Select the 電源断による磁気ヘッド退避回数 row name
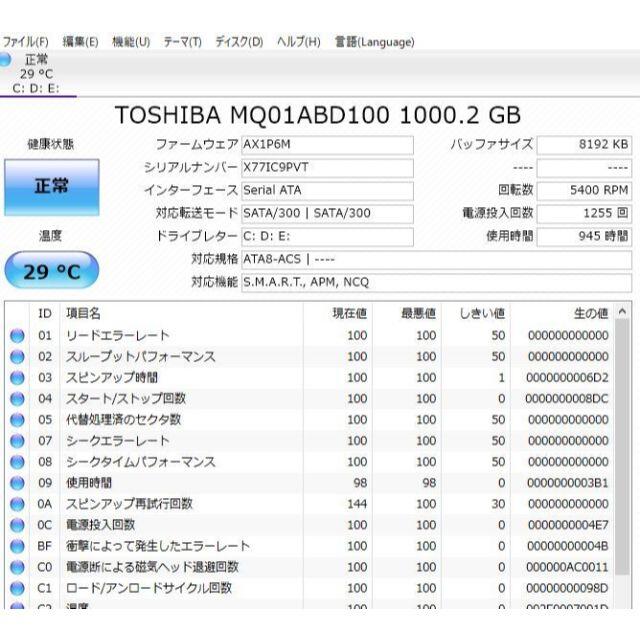This screenshot has height=640, width=640. click(x=153, y=567)
